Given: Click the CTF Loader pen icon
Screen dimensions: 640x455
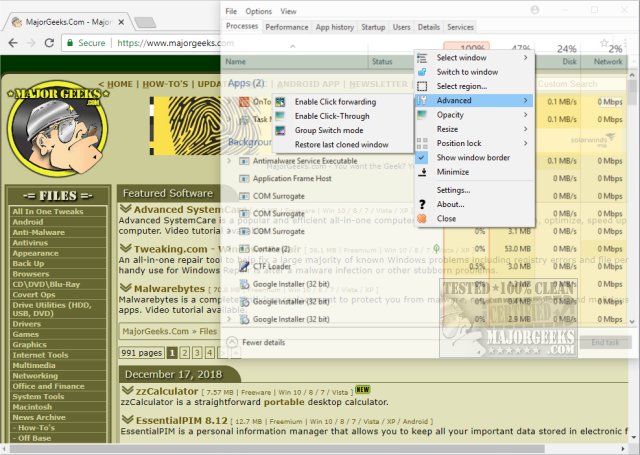Looking at the screenshot, I should click(x=244, y=266).
